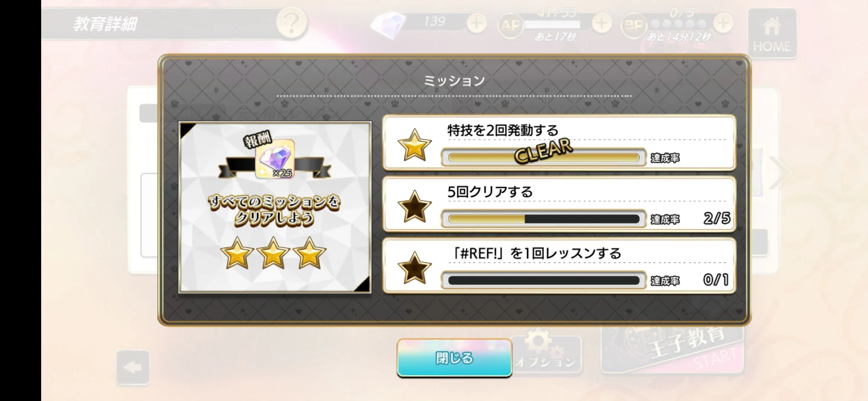Tap the back arrow button
This screenshot has width=868, height=401.
[x=133, y=367]
